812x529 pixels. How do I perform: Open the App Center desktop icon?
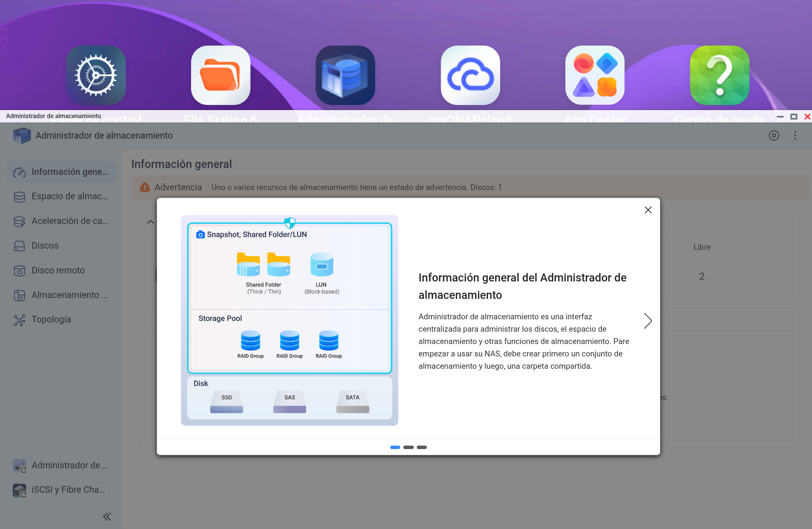(x=595, y=75)
